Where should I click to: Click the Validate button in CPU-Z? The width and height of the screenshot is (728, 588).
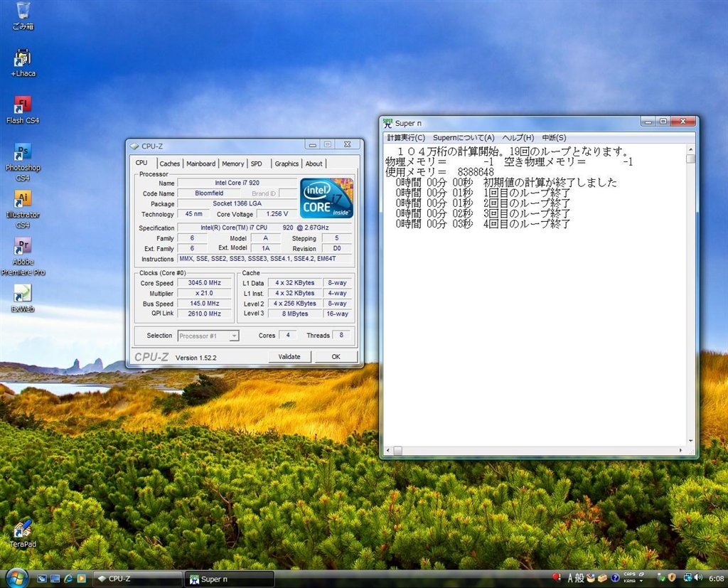tap(289, 357)
